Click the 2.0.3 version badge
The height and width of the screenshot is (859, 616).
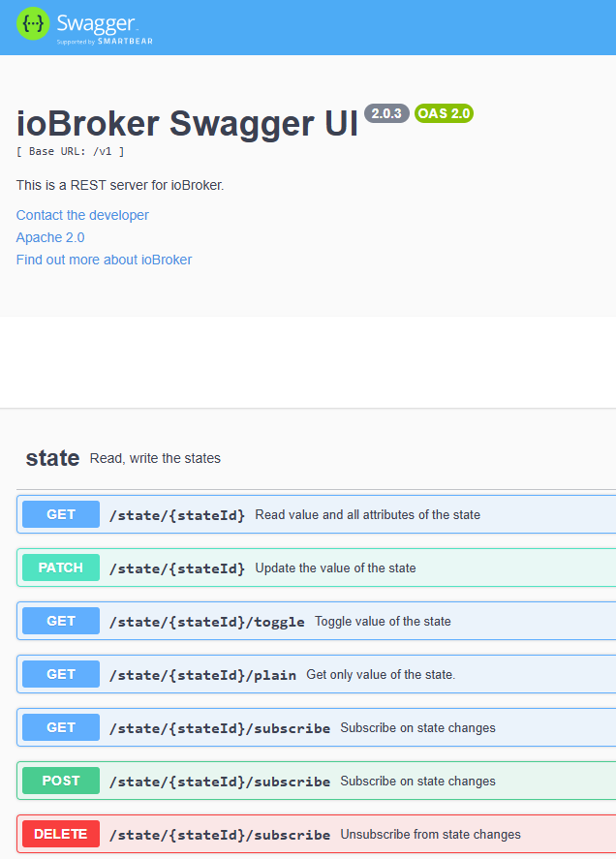tap(386, 113)
